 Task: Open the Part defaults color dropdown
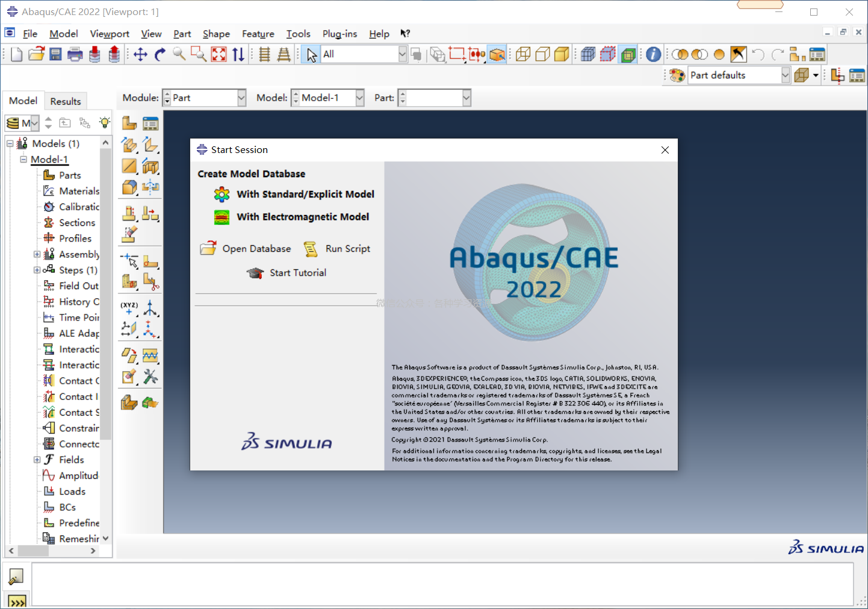click(x=785, y=75)
